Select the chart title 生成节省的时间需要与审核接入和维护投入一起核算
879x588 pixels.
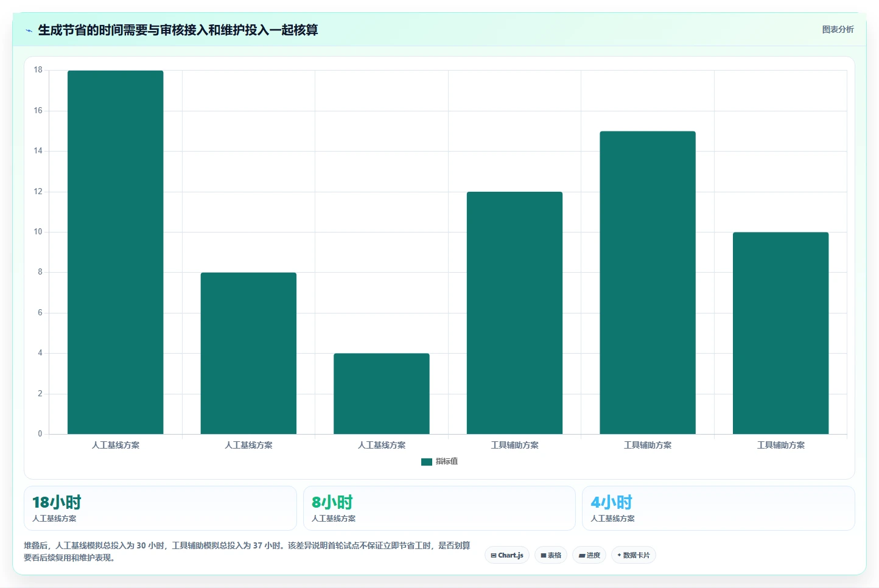178,30
